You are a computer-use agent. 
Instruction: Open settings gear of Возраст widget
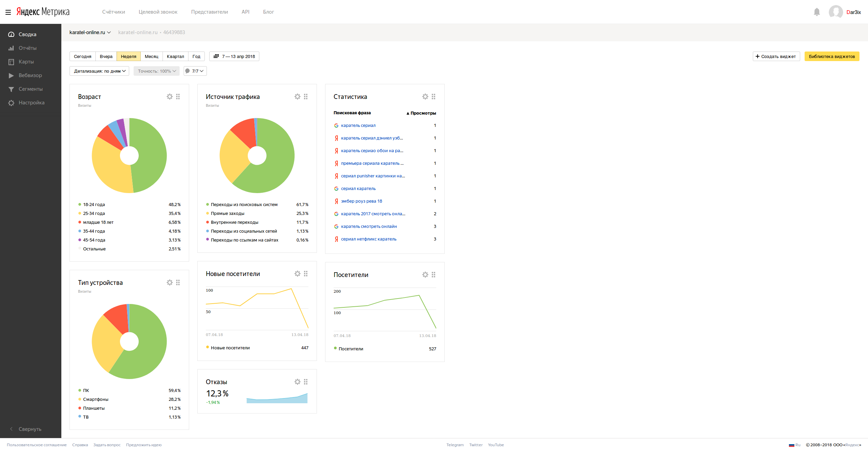pos(169,97)
